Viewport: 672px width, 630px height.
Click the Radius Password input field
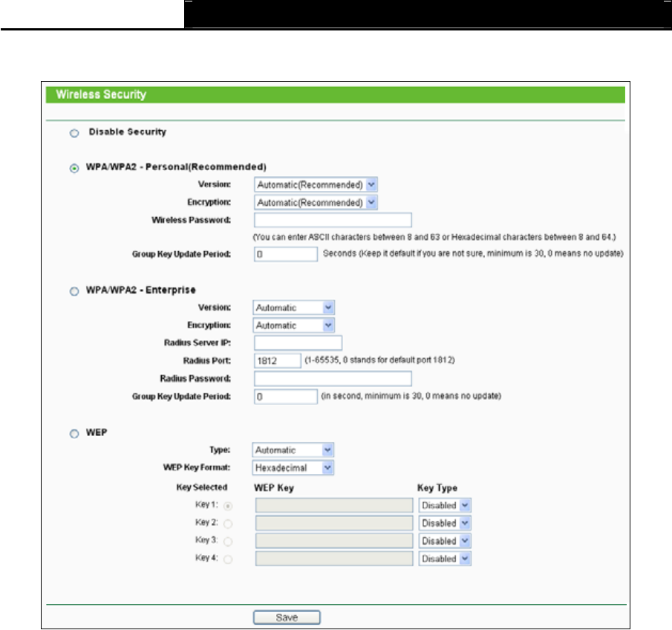tap(333, 378)
